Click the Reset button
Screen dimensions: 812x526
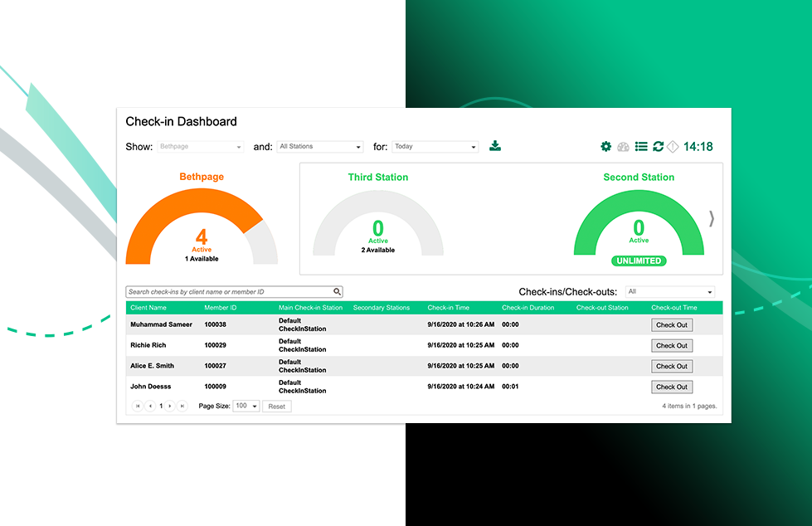pos(276,407)
